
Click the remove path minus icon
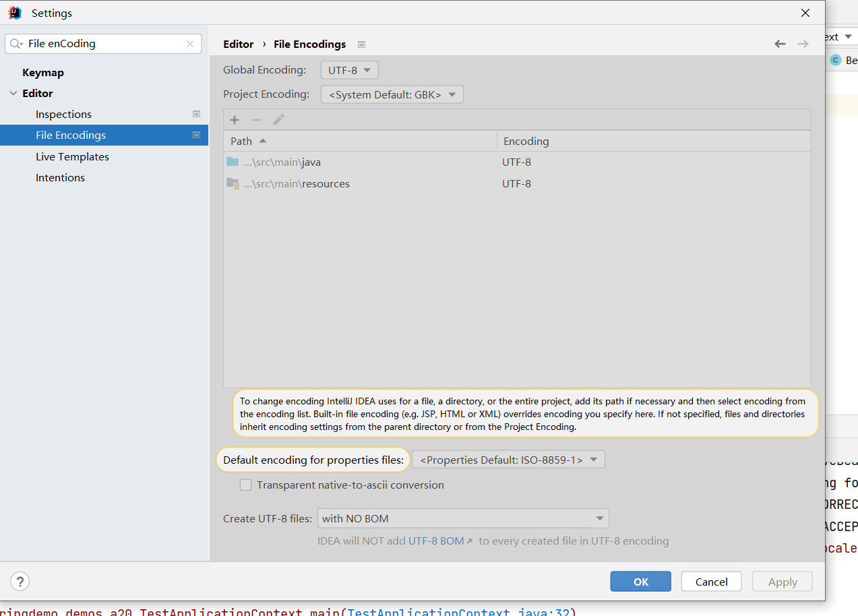256,119
